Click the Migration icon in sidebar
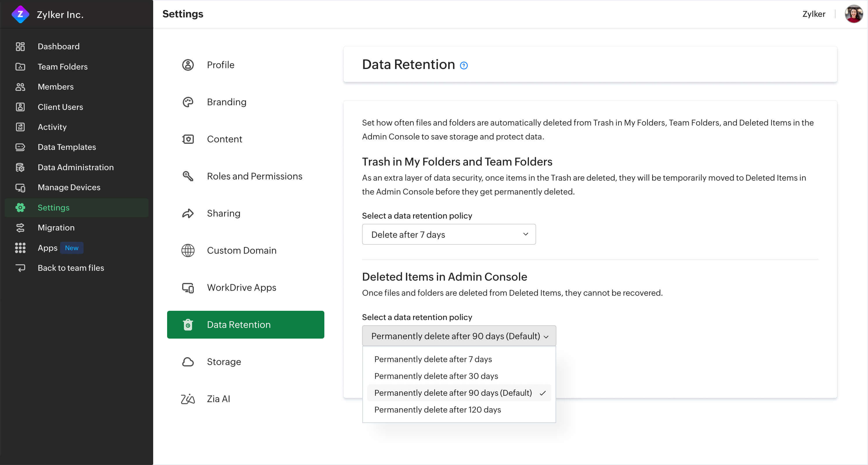This screenshot has width=868, height=465. tap(19, 228)
